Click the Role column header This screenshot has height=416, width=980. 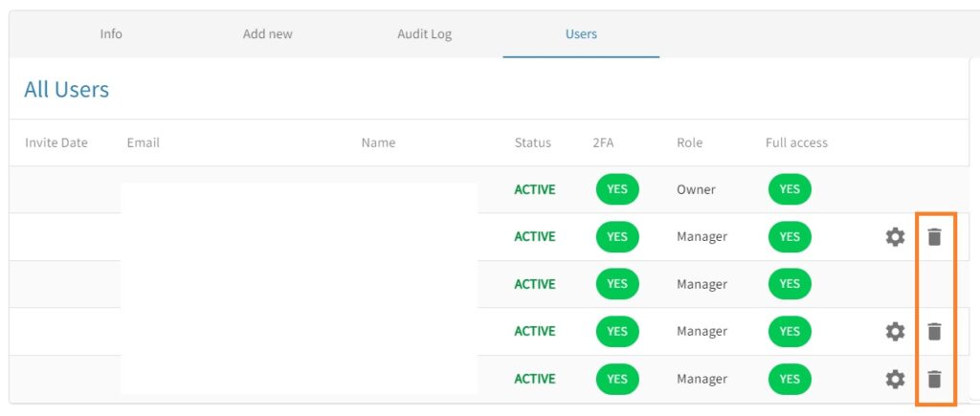pos(689,142)
